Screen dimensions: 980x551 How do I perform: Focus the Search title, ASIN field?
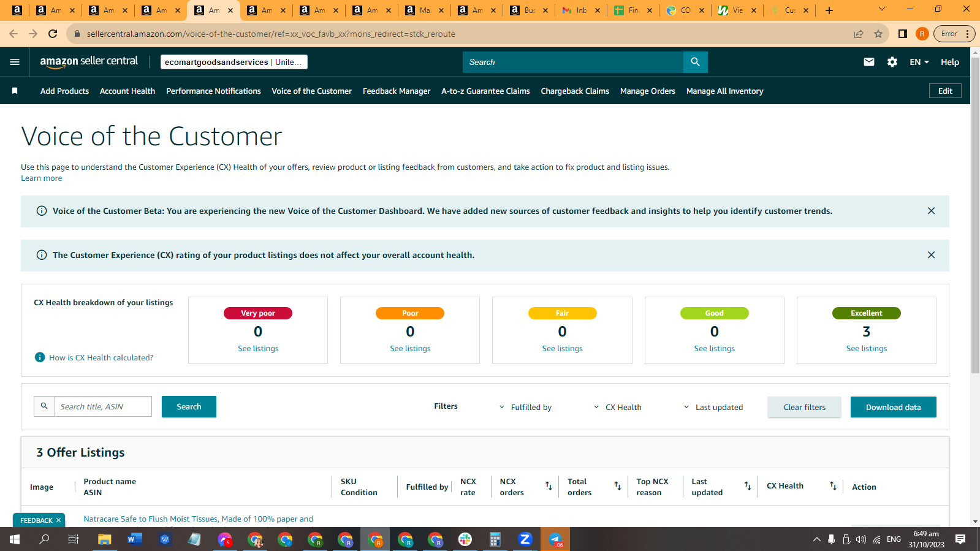103,406
